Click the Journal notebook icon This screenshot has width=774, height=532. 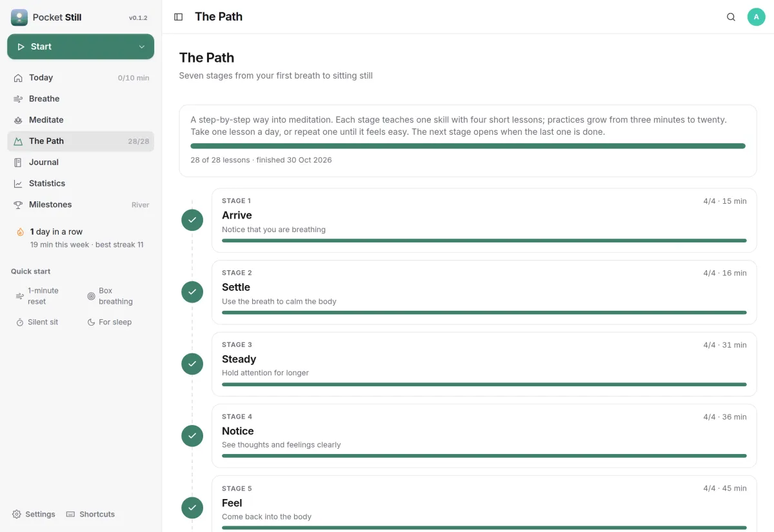point(18,163)
